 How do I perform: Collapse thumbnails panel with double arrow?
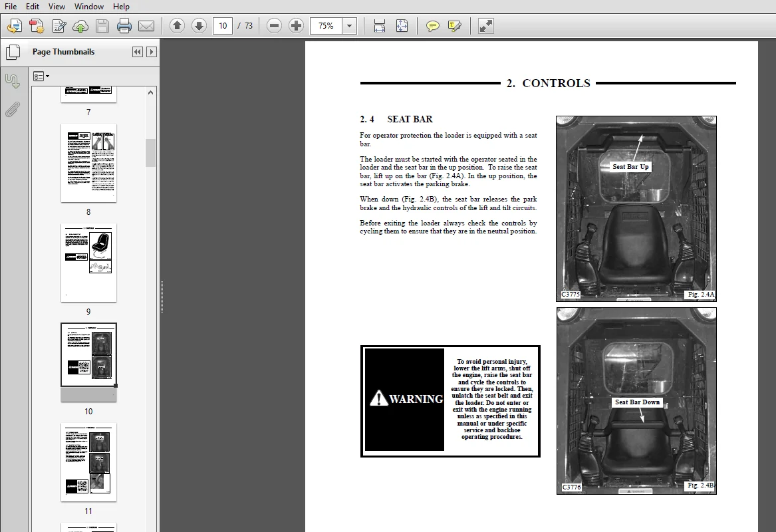(138, 52)
